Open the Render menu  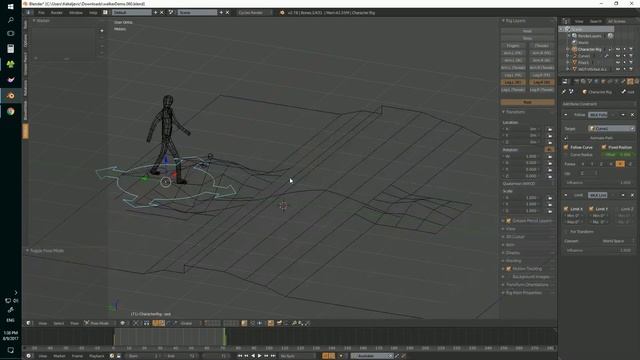[x=56, y=13]
